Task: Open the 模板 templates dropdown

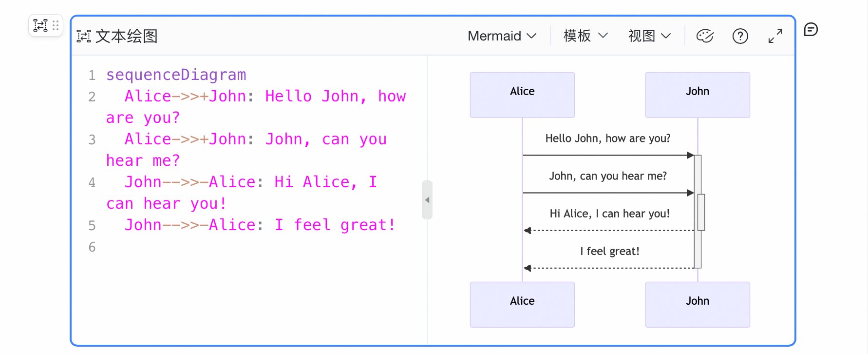Action: point(585,36)
